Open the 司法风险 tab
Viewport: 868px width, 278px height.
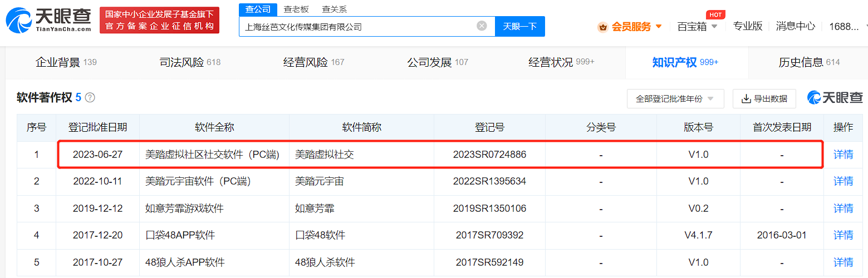pyautogui.click(x=190, y=62)
